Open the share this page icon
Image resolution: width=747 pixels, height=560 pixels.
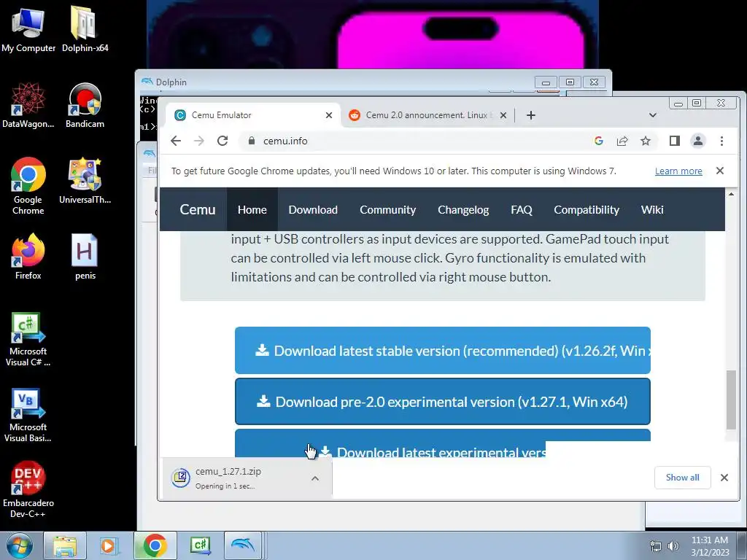pos(622,141)
